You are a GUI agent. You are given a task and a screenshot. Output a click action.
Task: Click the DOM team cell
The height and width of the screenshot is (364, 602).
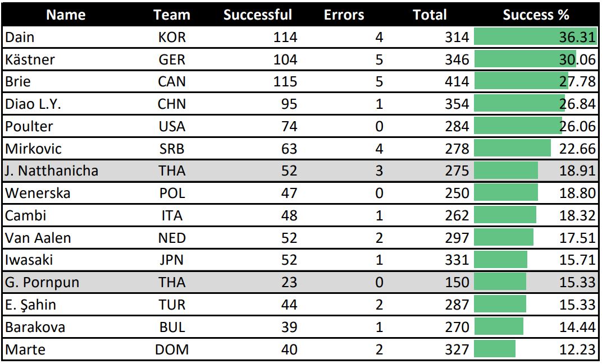coord(172,349)
